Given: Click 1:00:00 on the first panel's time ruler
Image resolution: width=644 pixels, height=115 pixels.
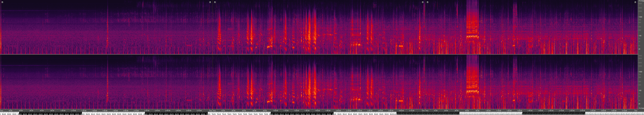Looking at the screenshot, I should (63, 111).
